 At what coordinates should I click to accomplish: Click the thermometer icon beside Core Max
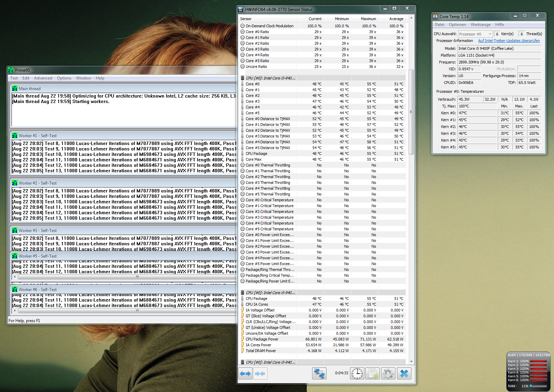pos(243,159)
